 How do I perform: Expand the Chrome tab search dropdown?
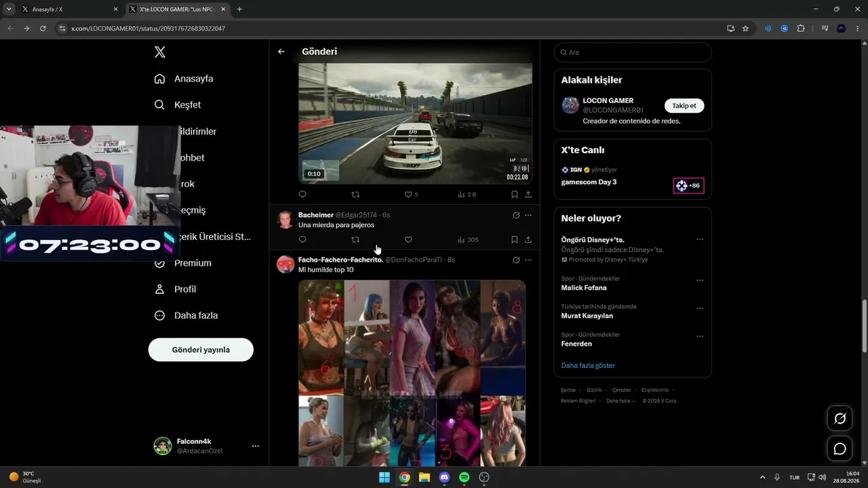9,9
